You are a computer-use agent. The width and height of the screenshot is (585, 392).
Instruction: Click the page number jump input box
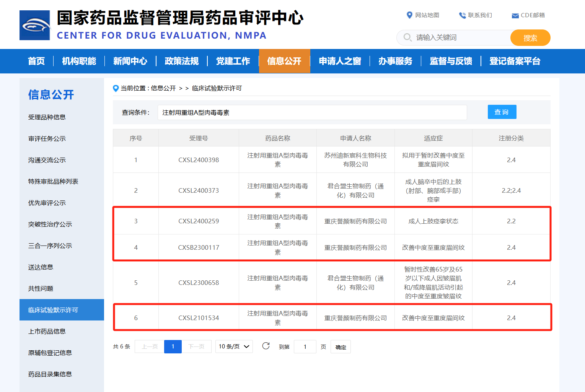coord(305,347)
